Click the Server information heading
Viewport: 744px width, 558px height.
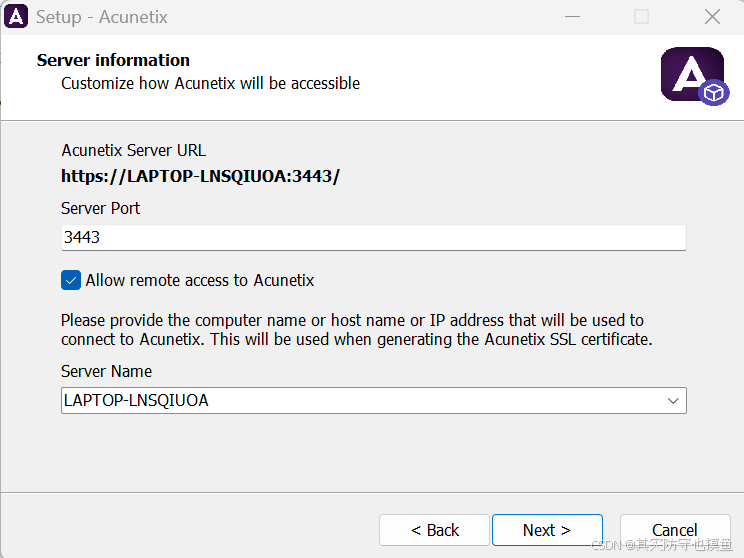pos(113,60)
